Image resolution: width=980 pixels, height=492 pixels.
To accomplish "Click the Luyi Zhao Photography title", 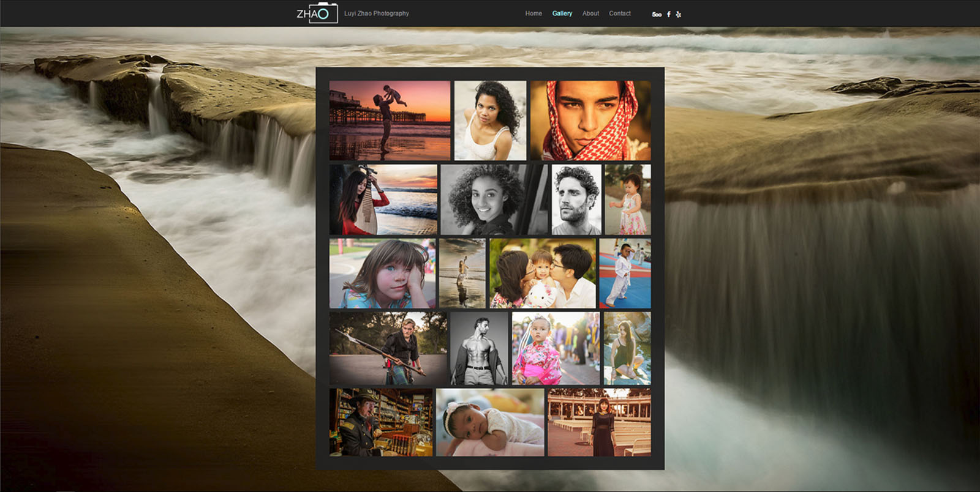I will click(x=377, y=13).
